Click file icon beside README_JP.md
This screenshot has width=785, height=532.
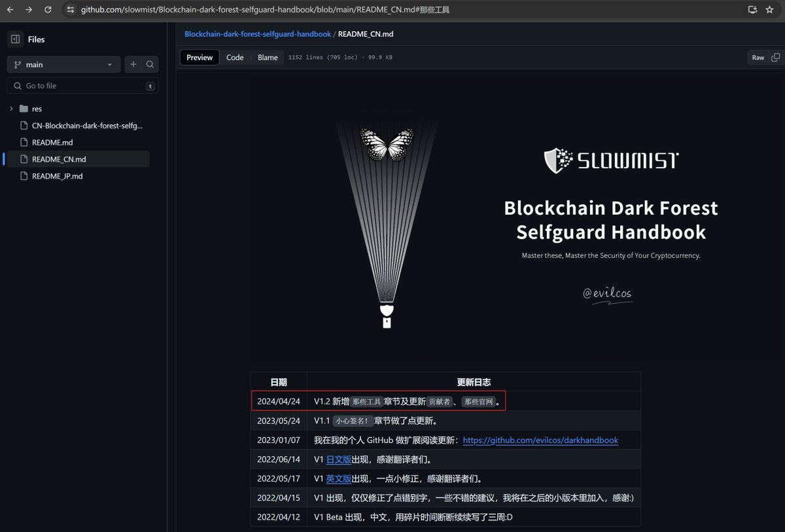point(24,176)
